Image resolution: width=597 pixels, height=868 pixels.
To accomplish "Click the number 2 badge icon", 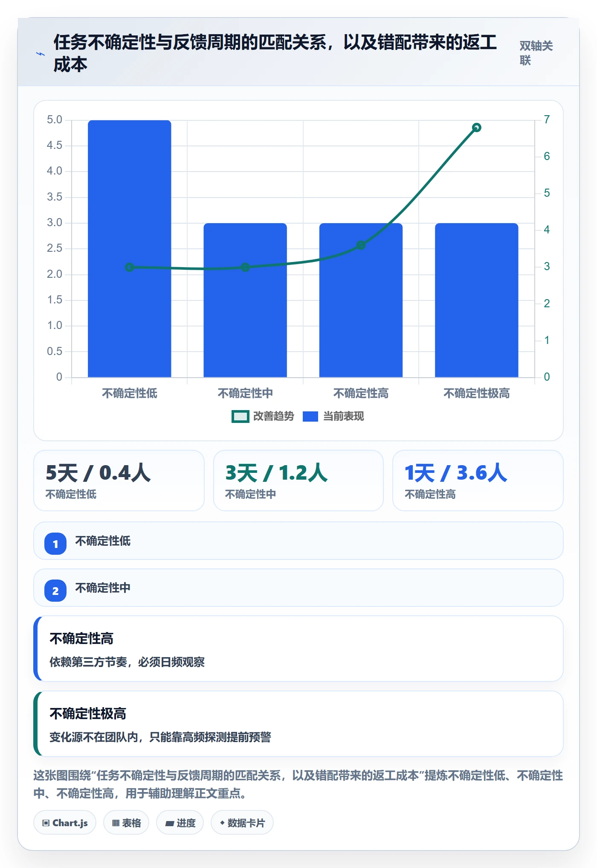I will tap(55, 591).
